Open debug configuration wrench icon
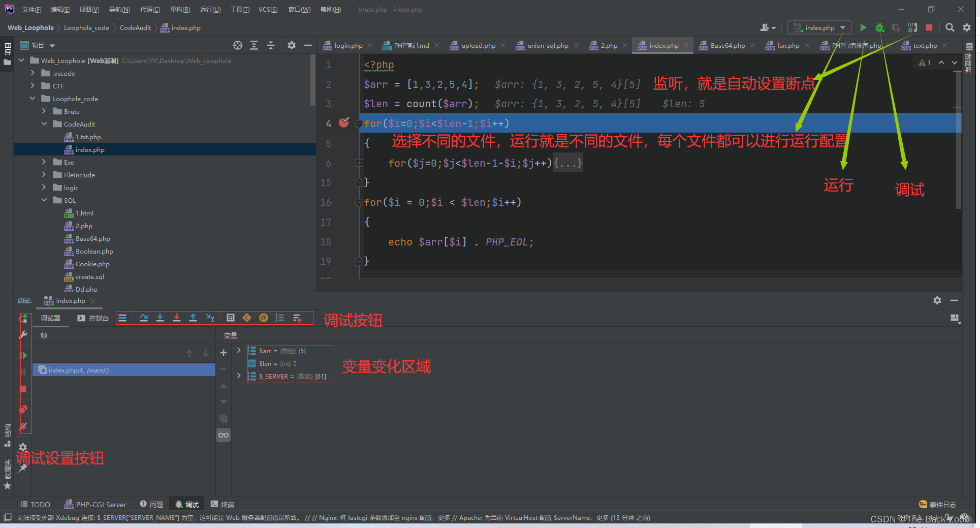This screenshot has height=528, width=980. [23, 335]
